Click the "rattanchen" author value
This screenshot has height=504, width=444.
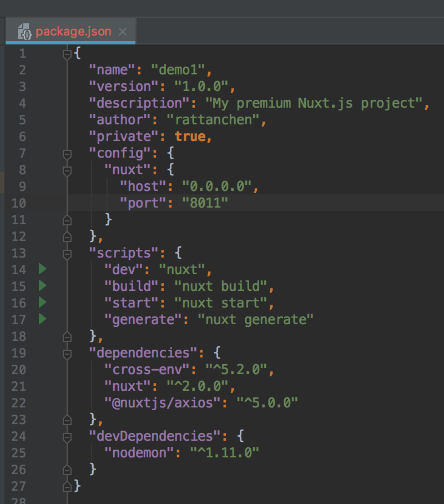[x=213, y=120]
